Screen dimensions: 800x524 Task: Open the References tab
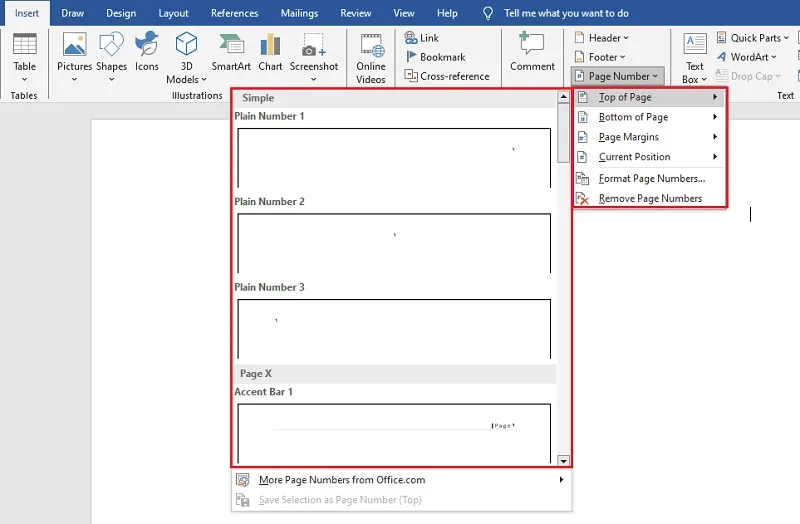[235, 13]
